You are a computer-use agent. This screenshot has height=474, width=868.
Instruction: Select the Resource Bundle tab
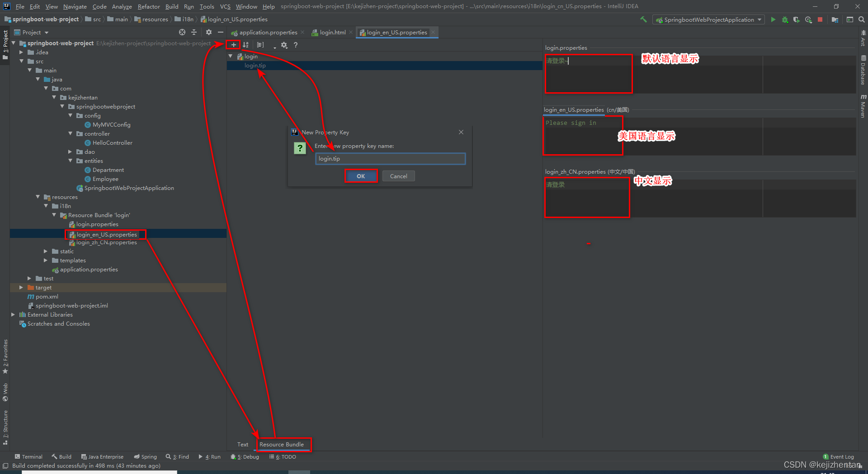coord(282,445)
